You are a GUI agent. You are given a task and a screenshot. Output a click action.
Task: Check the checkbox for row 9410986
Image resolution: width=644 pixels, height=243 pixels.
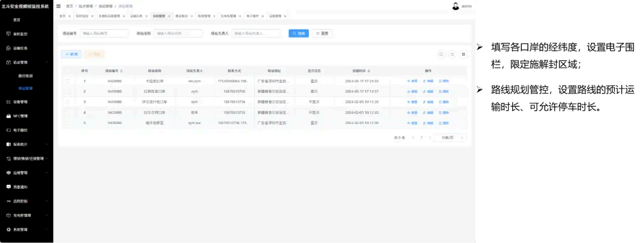point(68,92)
